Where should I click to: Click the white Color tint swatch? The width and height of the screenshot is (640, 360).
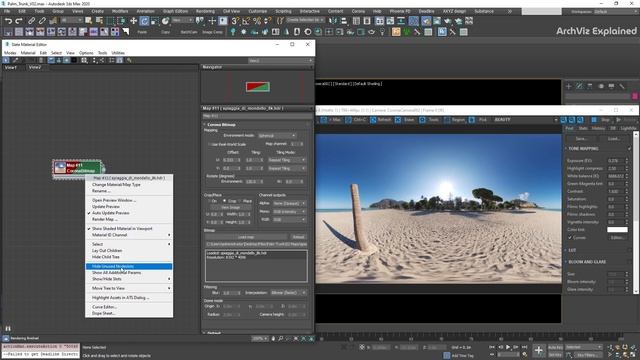click(617, 230)
